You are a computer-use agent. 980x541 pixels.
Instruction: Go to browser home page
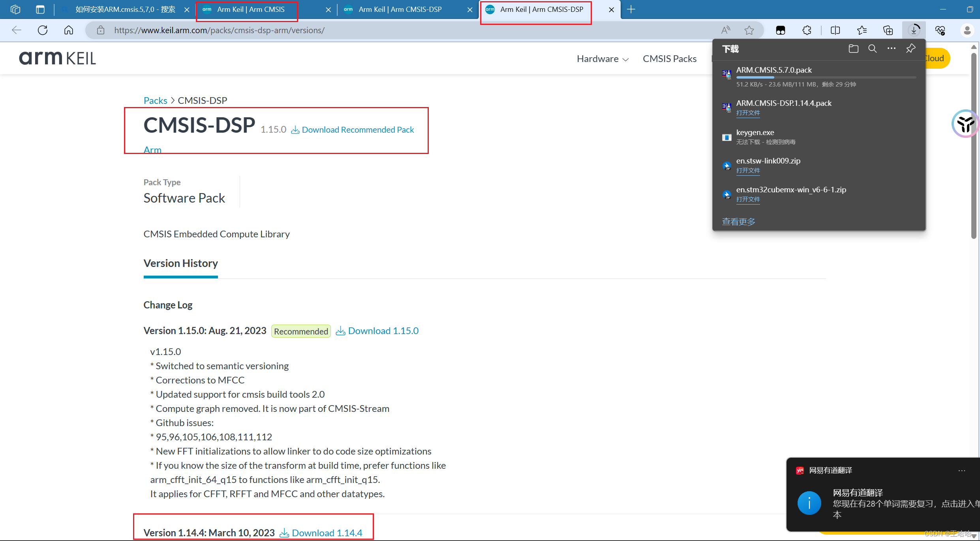69,30
